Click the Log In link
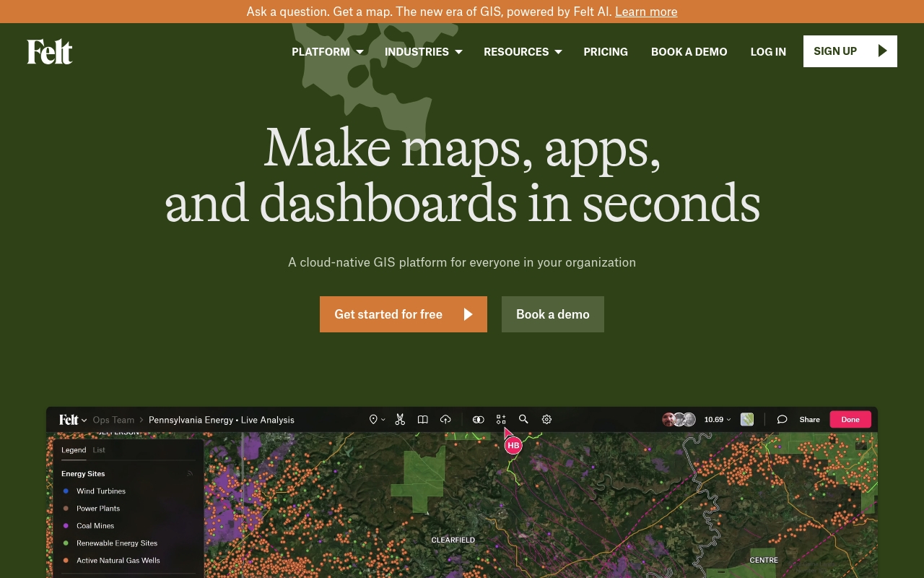Viewport: 924px width, 578px height. tap(768, 52)
